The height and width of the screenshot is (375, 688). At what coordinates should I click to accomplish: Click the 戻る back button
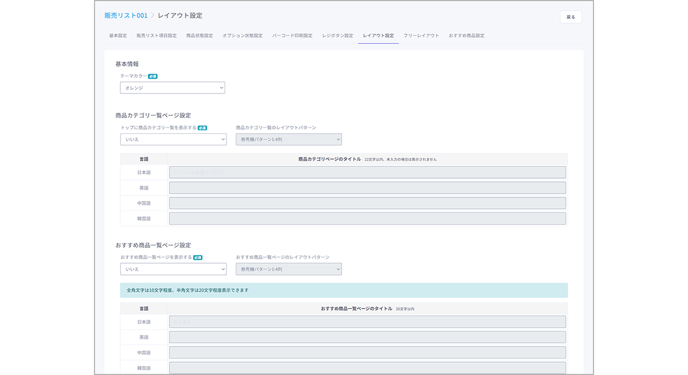click(571, 17)
